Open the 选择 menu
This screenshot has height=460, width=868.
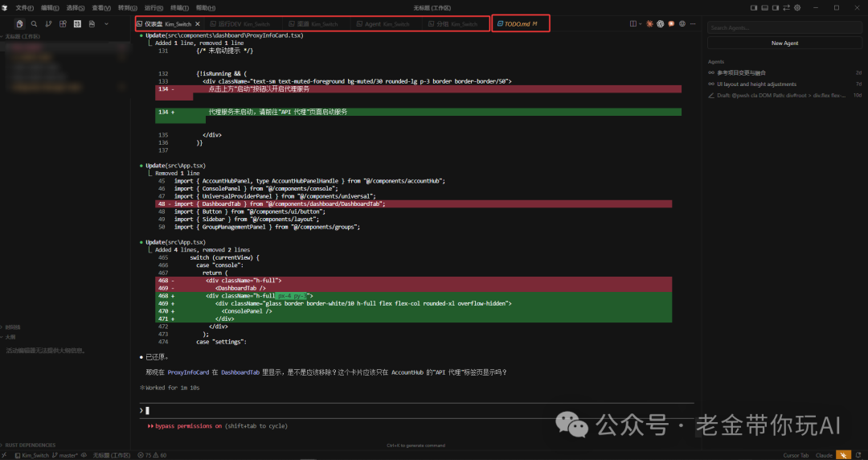coord(76,8)
